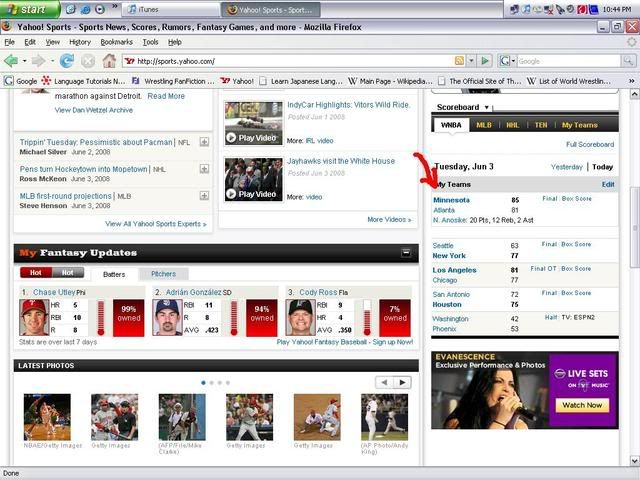Select the MLB scoreboard tab
This screenshot has height=480, width=640.
click(484, 125)
